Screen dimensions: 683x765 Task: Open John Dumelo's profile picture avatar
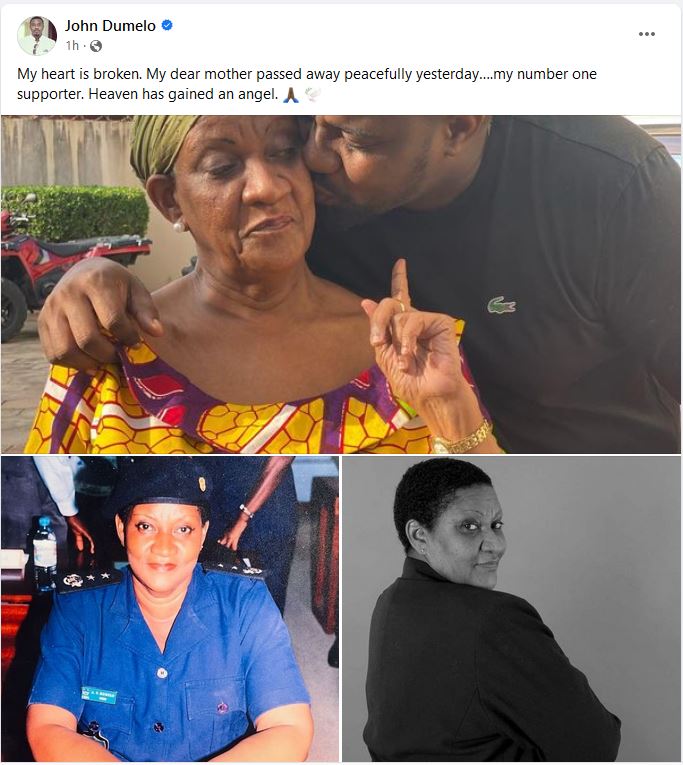[x=37, y=35]
